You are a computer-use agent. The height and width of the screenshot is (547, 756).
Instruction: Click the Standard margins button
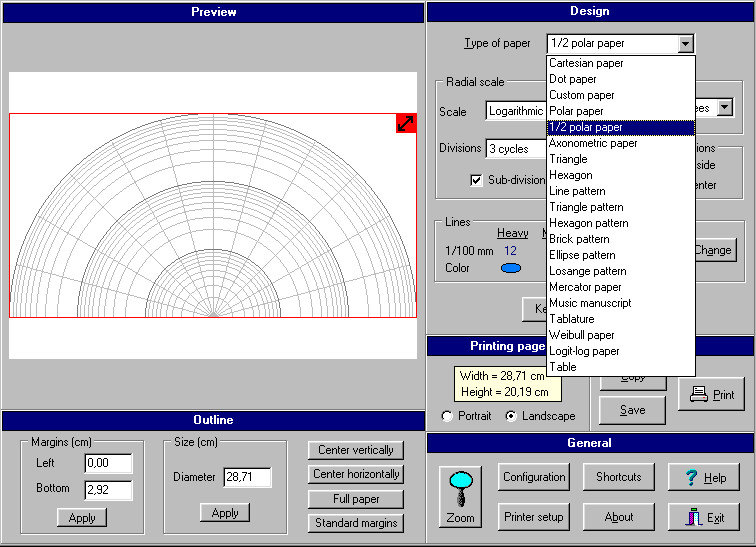tap(355, 523)
